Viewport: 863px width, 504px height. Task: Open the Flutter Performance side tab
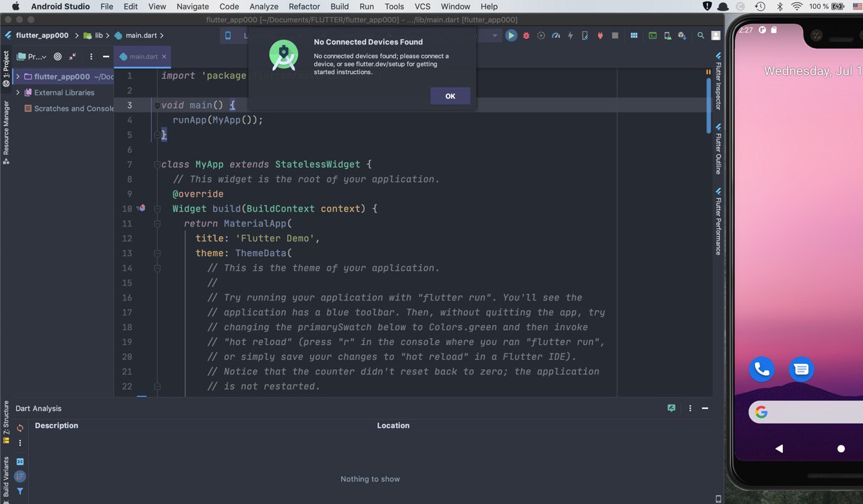[x=719, y=221]
